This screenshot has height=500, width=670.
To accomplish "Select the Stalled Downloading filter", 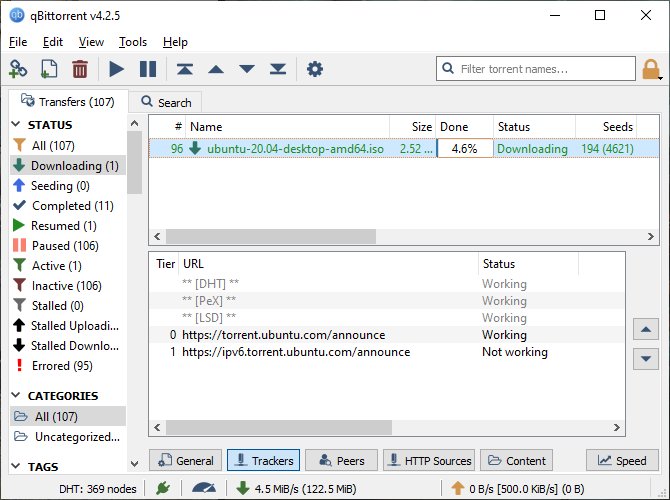I will pos(68,345).
